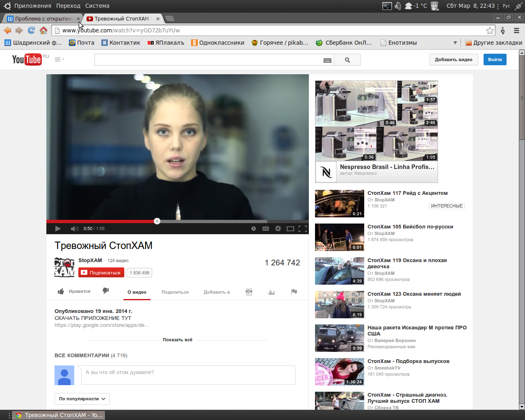Select the Поделиться tab

pos(175,292)
